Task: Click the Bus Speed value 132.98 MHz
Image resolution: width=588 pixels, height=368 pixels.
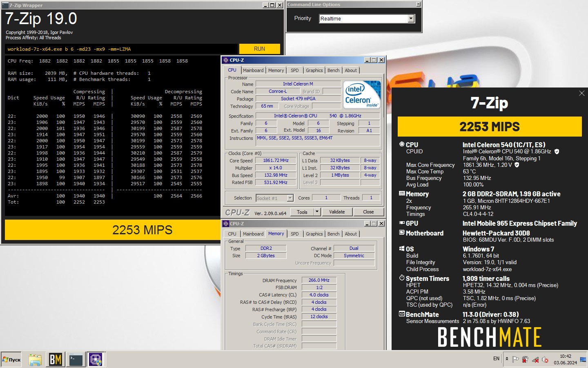Action: [276, 175]
